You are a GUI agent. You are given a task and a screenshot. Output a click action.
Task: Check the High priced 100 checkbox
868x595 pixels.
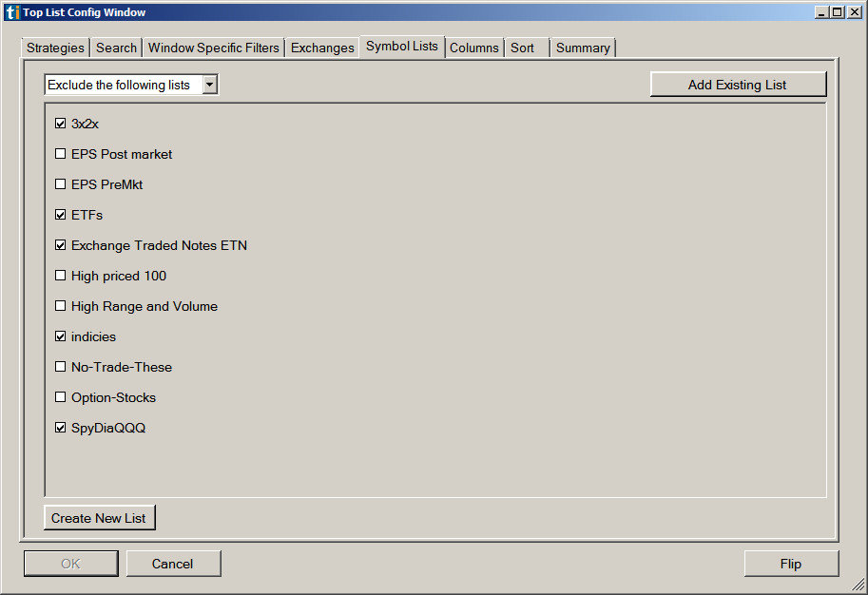coord(60,276)
